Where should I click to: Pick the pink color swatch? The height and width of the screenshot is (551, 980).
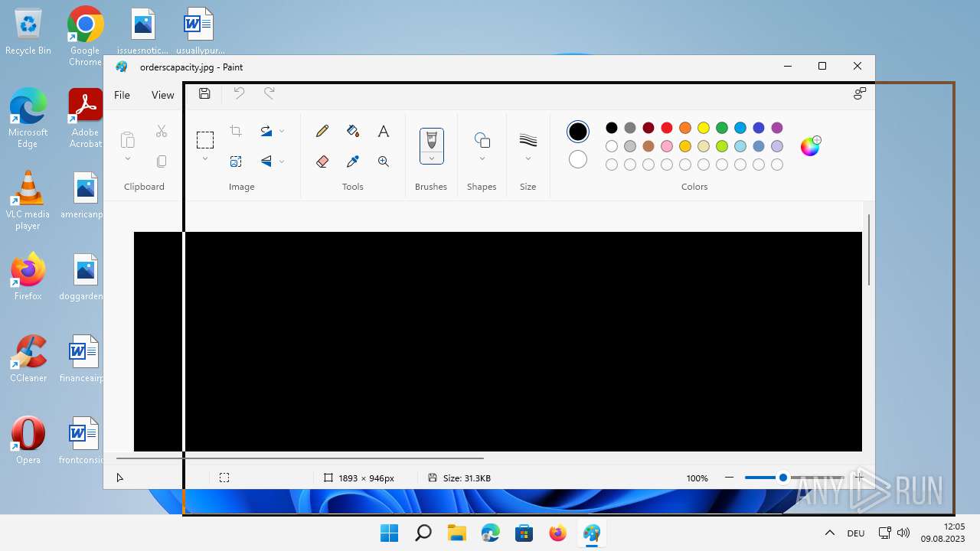click(667, 146)
